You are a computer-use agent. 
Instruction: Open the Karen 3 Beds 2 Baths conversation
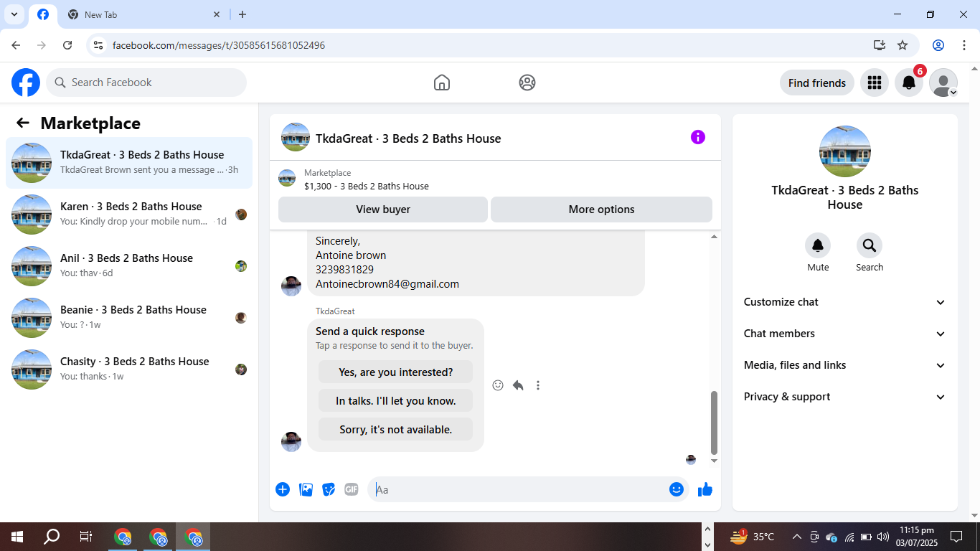point(129,215)
